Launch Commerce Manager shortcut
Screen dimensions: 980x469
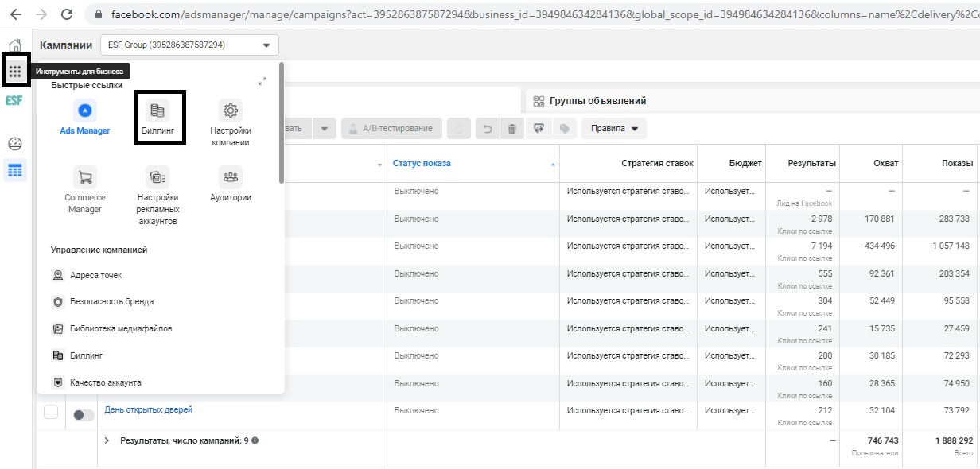tap(85, 191)
